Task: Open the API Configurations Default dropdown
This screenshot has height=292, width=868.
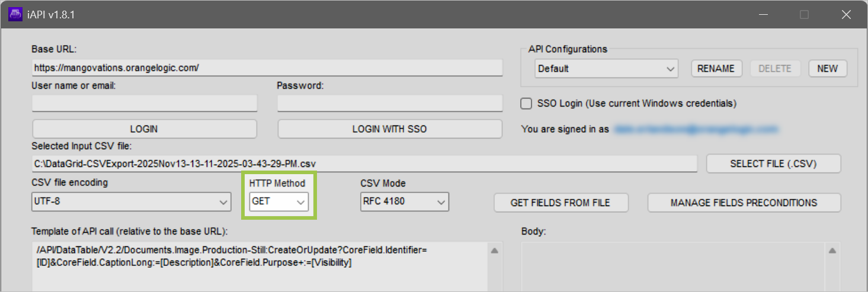Action: click(606, 69)
